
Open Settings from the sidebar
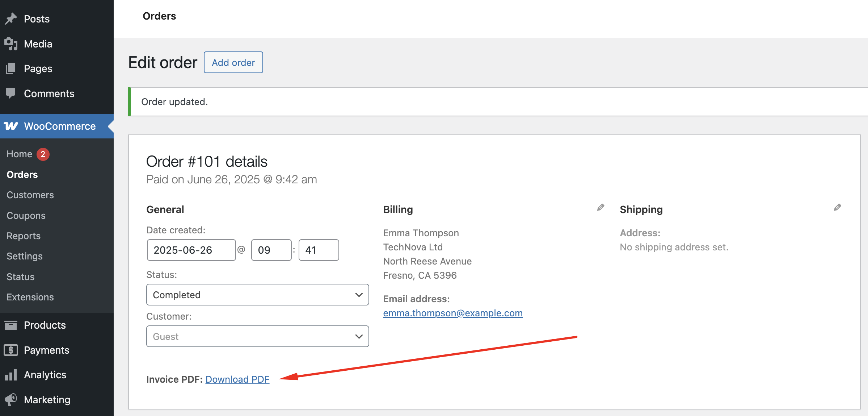24,256
